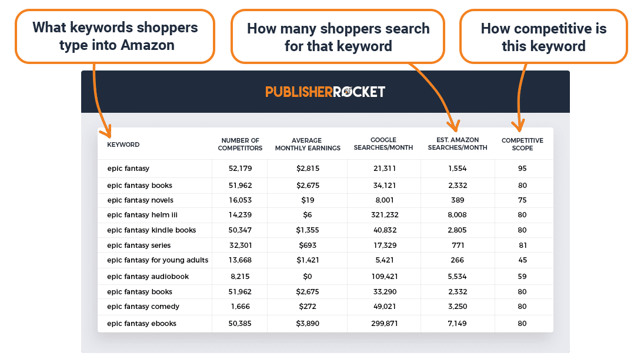This screenshot has width=644, height=363.
Task: Choose the 'epic fantasy audiobook' keyword
Action: pyautogui.click(x=148, y=277)
